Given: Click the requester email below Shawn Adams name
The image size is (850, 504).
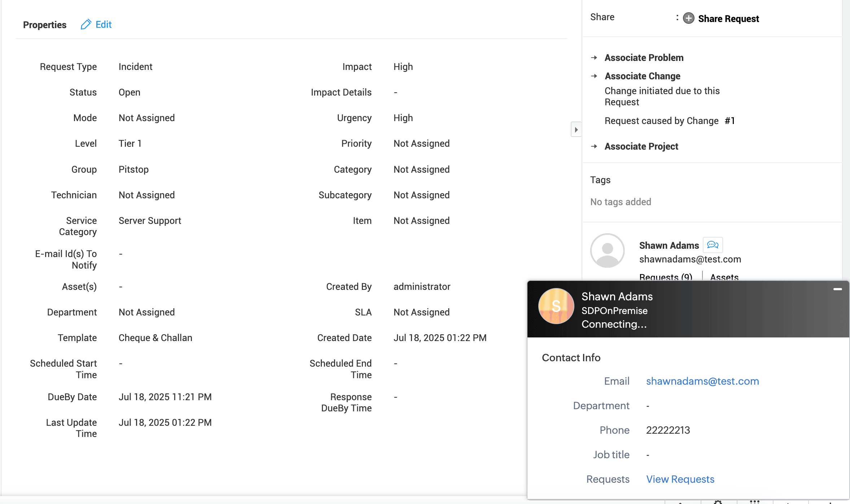Looking at the screenshot, I should coord(690,259).
